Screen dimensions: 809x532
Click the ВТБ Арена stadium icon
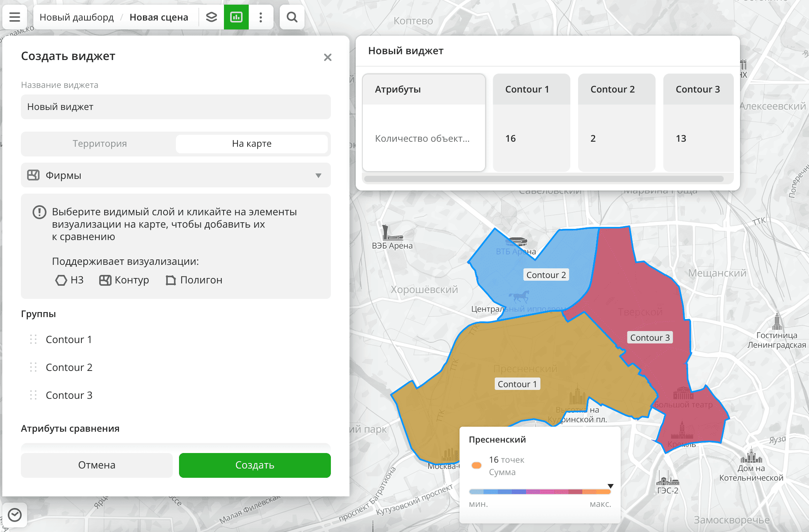[516, 242]
